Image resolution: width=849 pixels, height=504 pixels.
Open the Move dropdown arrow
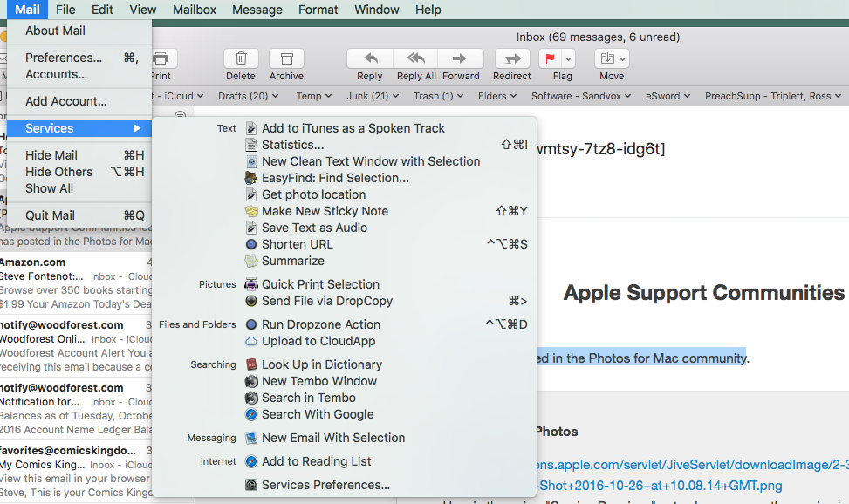pos(623,58)
